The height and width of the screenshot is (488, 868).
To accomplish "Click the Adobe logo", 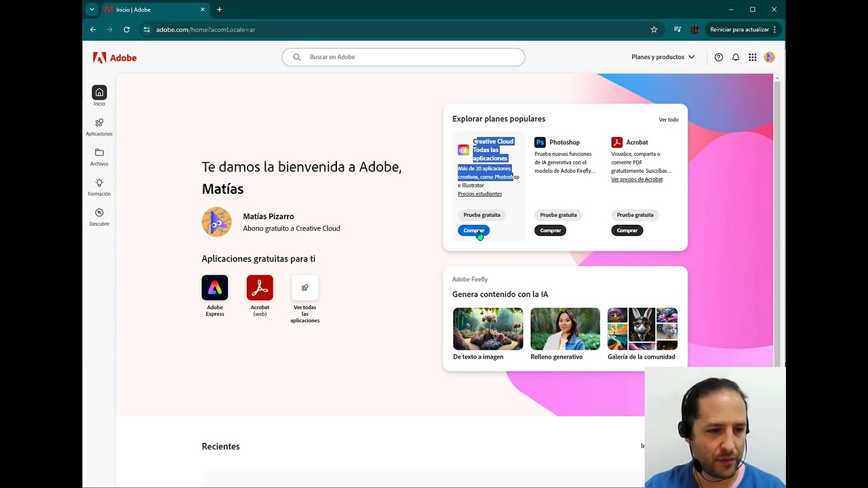I will (115, 58).
